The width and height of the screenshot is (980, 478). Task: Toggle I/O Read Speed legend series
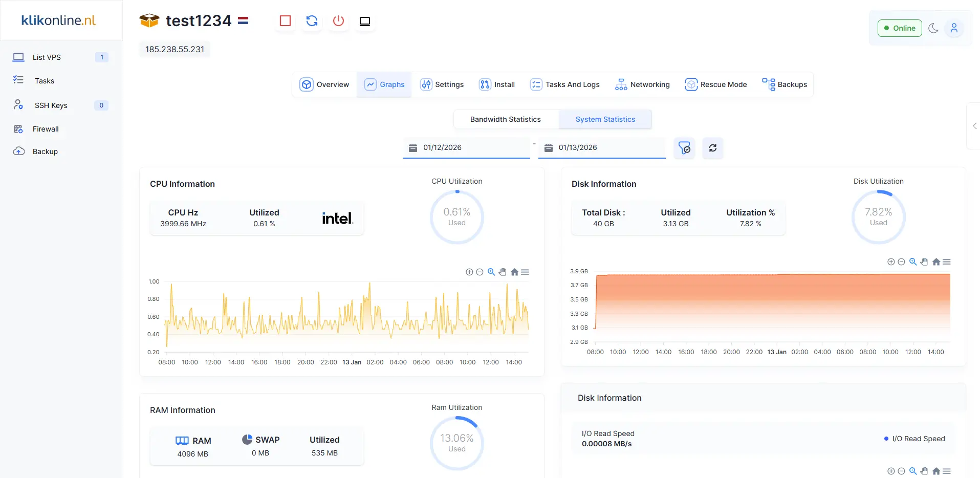914,439
